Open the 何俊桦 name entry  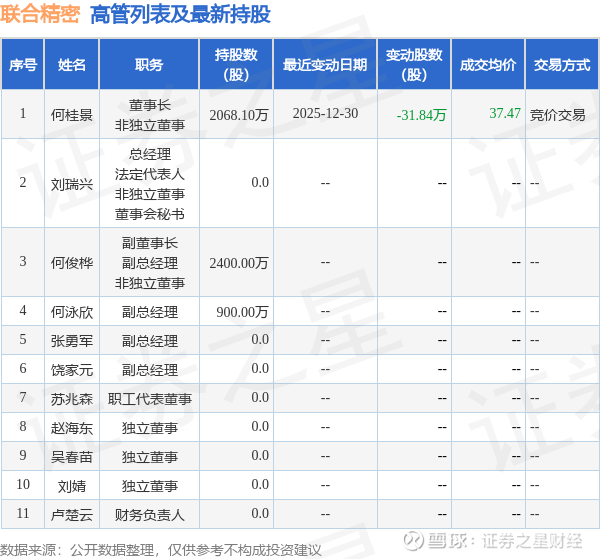72,263
